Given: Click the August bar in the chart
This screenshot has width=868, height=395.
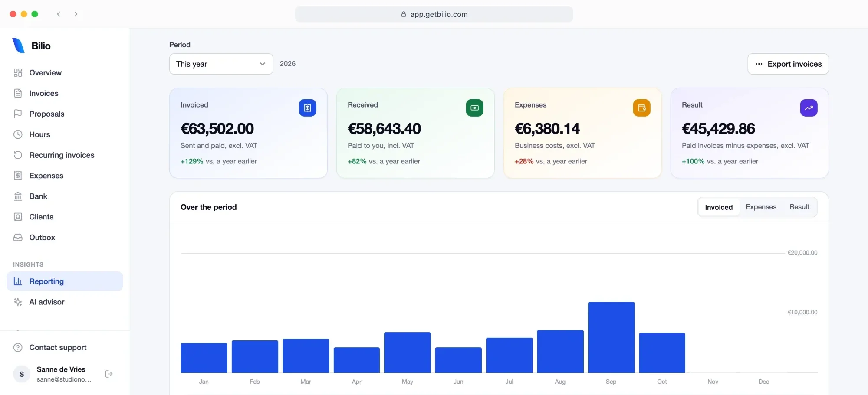Looking at the screenshot, I should pos(560,351).
